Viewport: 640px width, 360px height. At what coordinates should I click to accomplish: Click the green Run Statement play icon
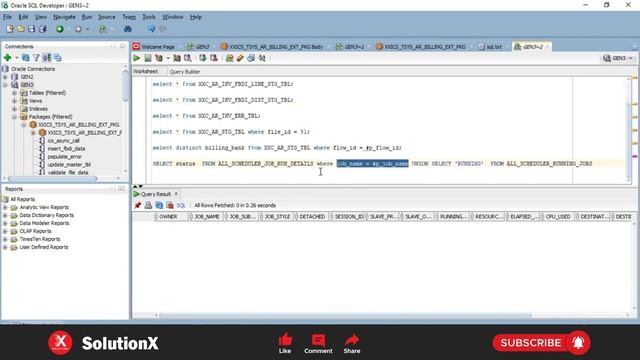[x=137, y=58]
